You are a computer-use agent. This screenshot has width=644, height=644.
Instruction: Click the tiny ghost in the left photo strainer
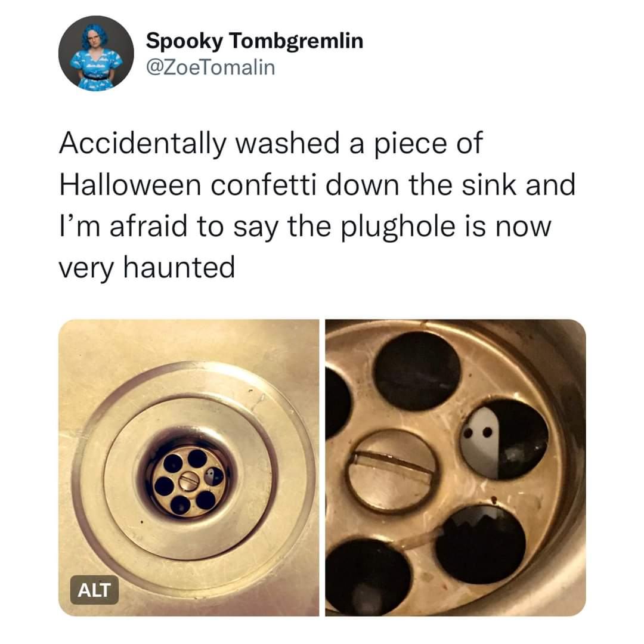tap(209, 476)
